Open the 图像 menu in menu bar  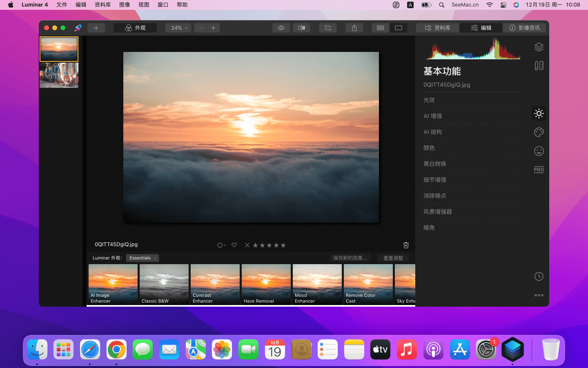tap(125, 5)
